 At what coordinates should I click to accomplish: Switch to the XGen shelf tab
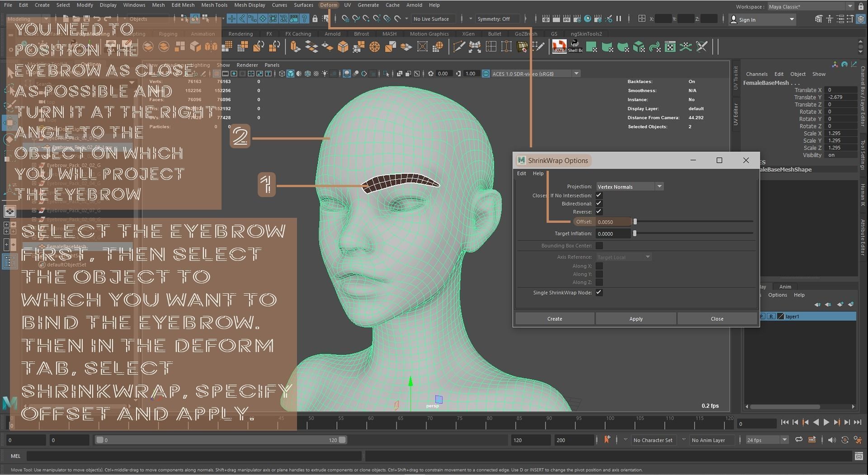(x=468, y=34)
